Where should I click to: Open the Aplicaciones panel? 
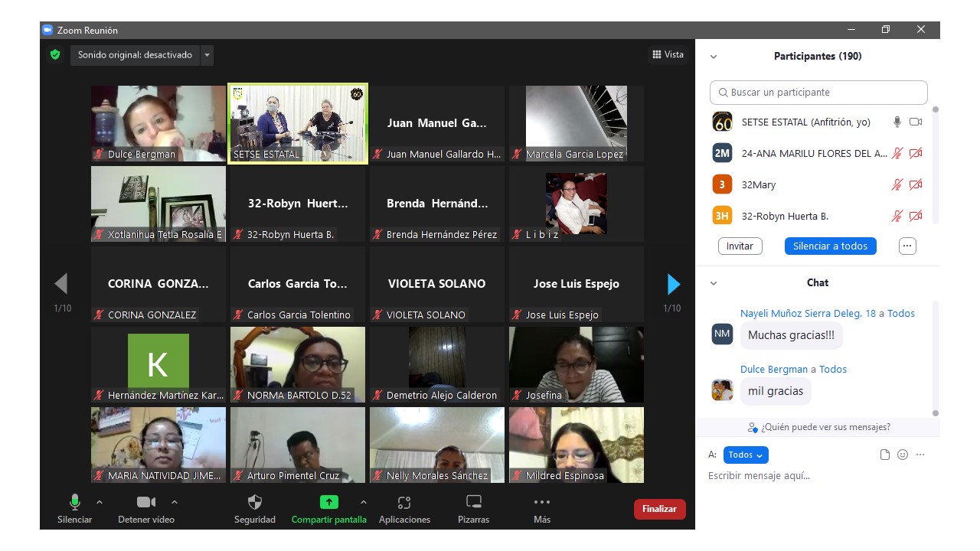(404, 509)
